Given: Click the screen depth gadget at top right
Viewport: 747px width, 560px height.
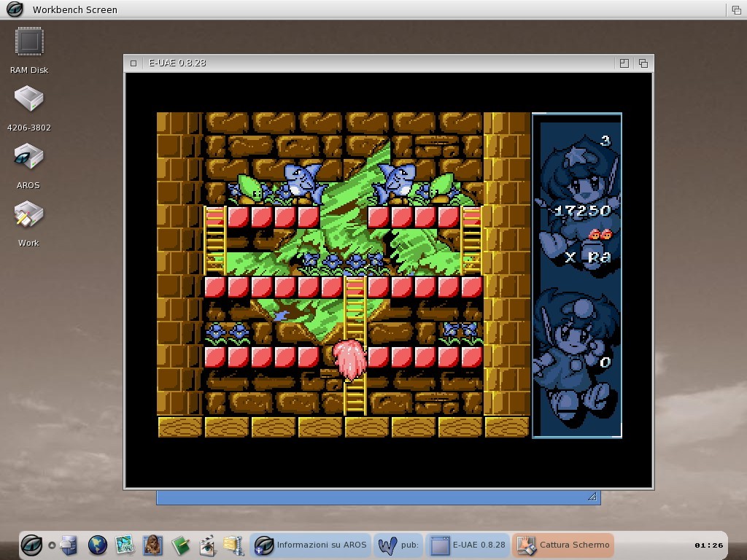Looking at the screenshot, I should tap(736, 9).
